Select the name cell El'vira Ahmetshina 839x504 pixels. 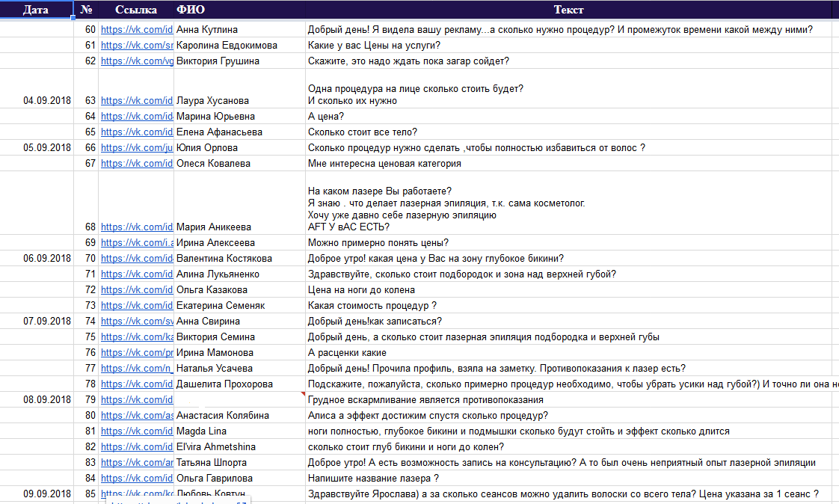239,446
